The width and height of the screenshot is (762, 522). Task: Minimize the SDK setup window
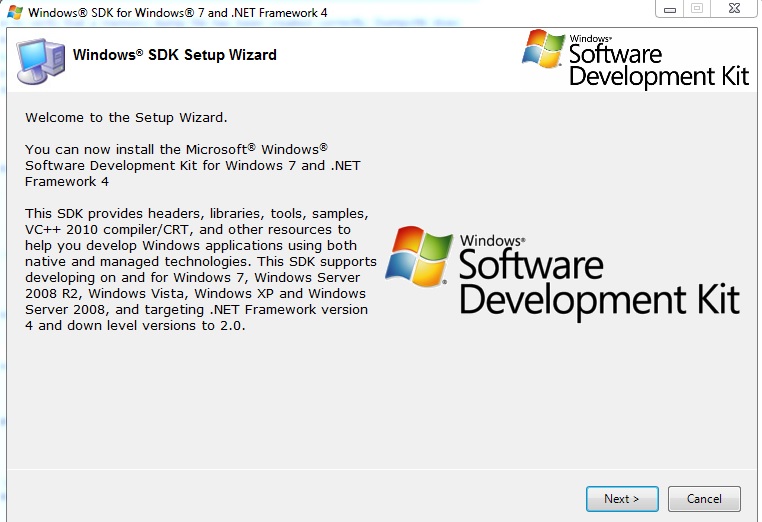pos(670,9)
